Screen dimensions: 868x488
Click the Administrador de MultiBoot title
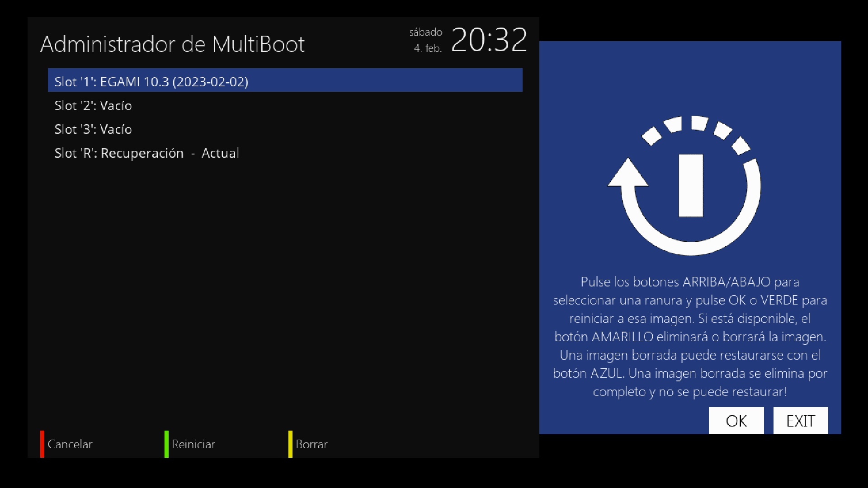pos(172,44)
